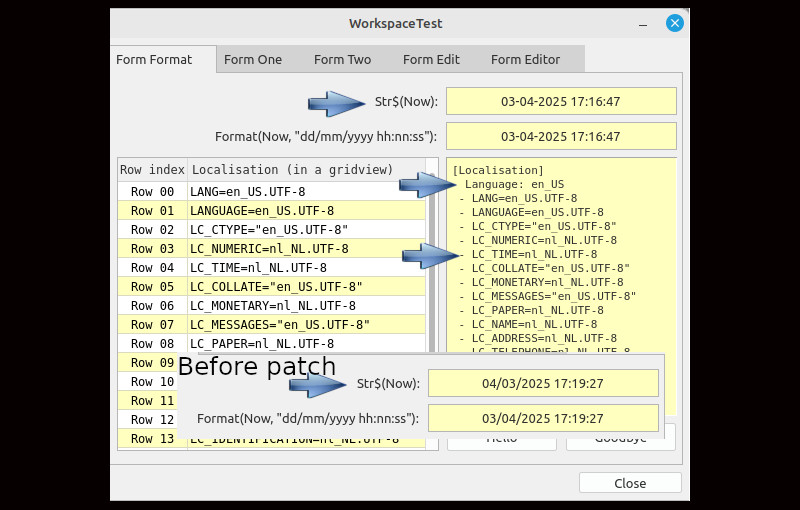Screen dimensions: 800x510
Task: Select the Before patch field showing 04/03/2025
Action: 542,383
